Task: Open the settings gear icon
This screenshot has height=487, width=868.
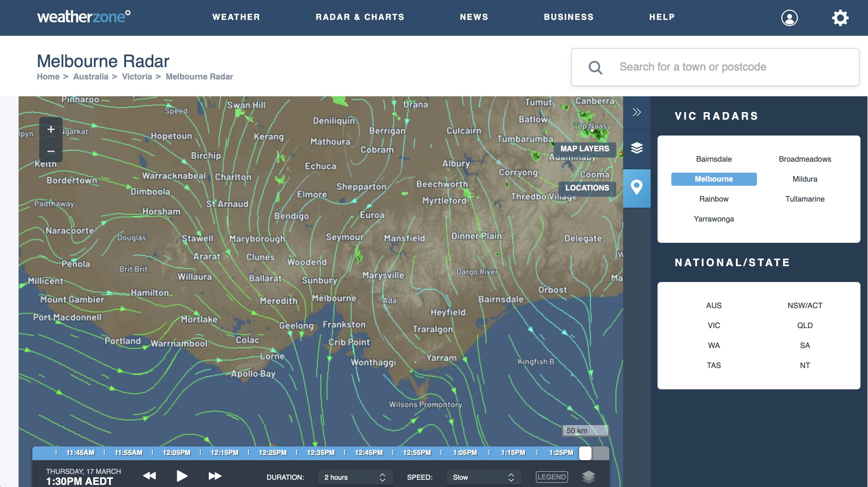Action: point(840,18)
